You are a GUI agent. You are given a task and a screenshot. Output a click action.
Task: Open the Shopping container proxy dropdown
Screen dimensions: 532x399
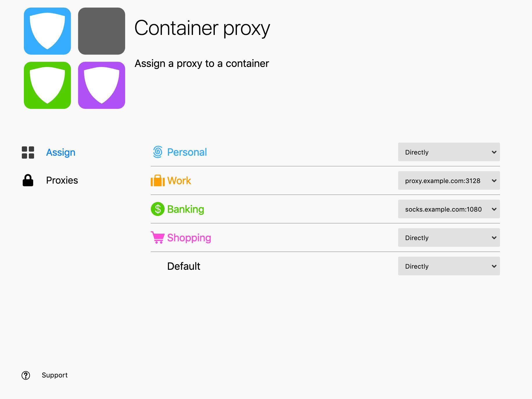click(x=449, y=237)
